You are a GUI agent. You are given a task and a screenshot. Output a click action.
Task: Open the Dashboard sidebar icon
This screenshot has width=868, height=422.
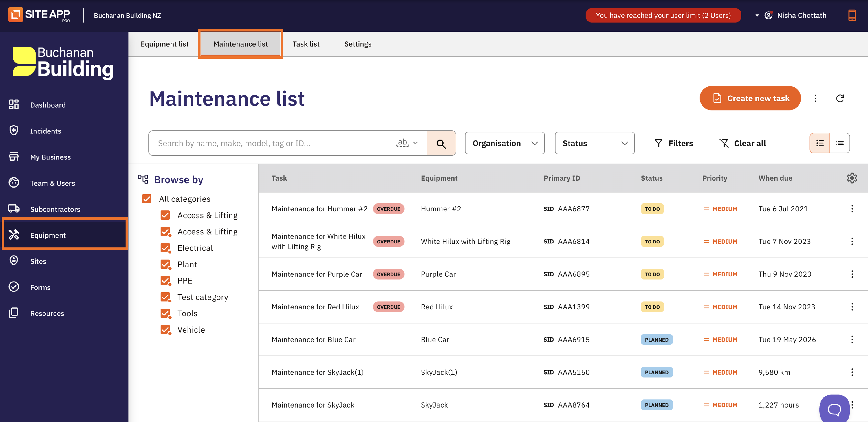[x=14, y=104]
